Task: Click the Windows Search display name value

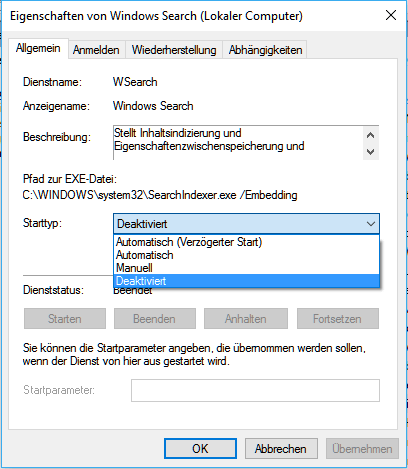Action: pyautogui.click(x=153, y=106)
